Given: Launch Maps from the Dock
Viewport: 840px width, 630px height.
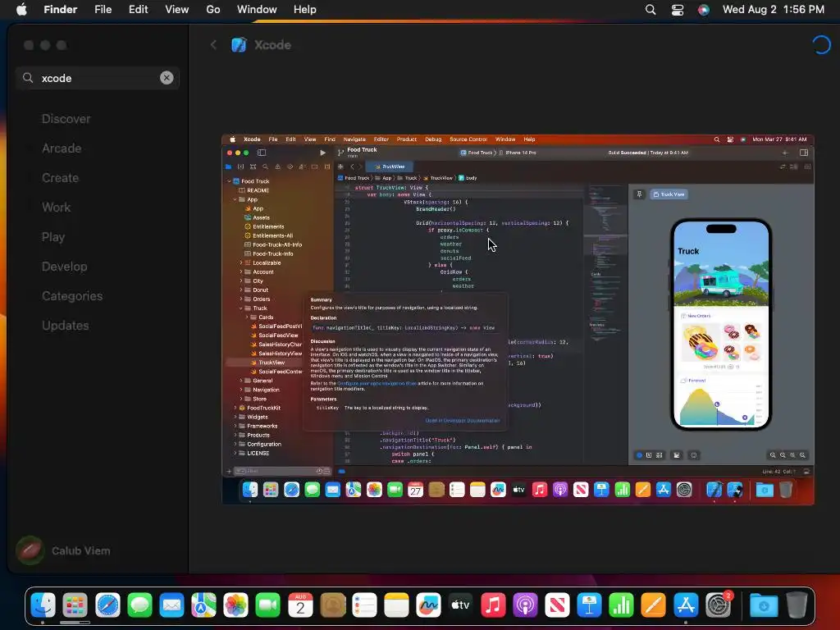Looking at the screenshot, I should (x=203, y=605).
